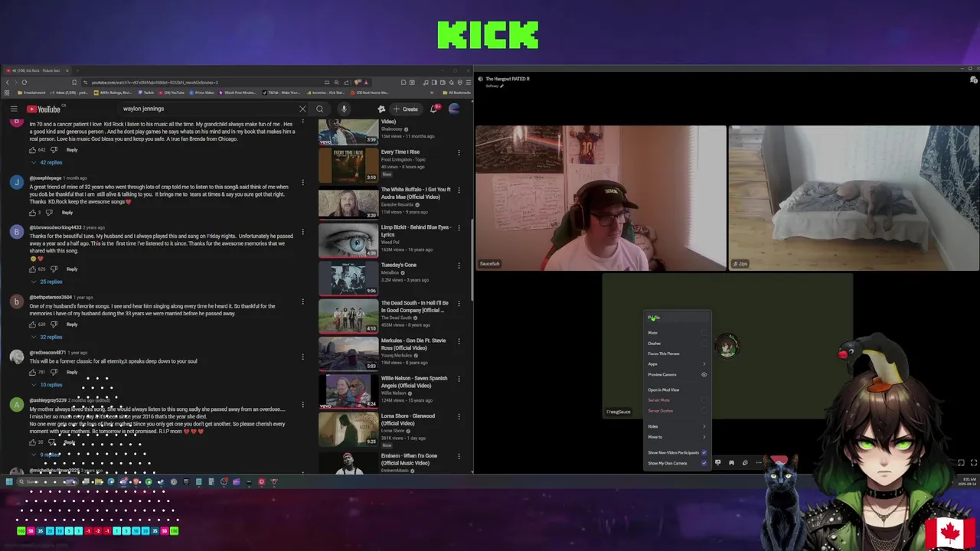Toggle Discord fullscreen call view
Viewport: 980px width, 551px height.
(973, 462)
